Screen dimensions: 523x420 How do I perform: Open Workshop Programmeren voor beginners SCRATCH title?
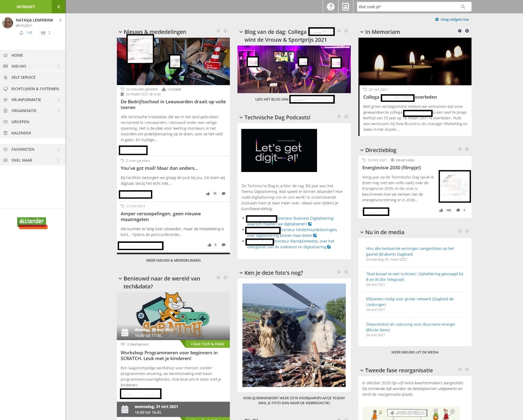(169, 355)
